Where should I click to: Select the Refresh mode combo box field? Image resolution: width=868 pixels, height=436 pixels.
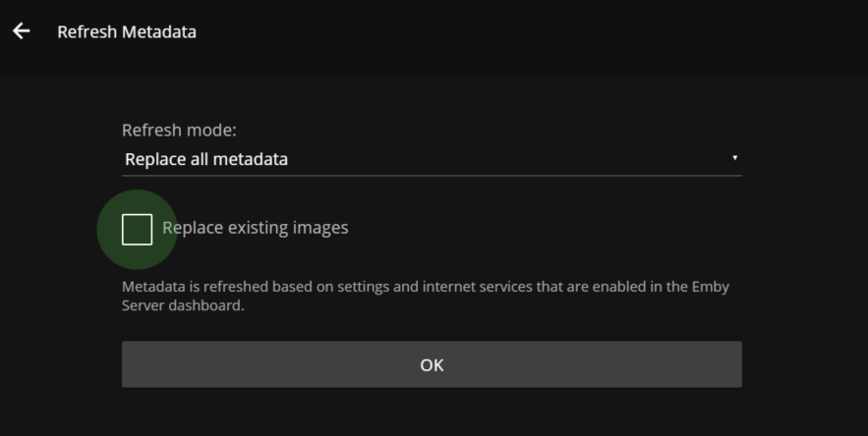tap(432, 159)
